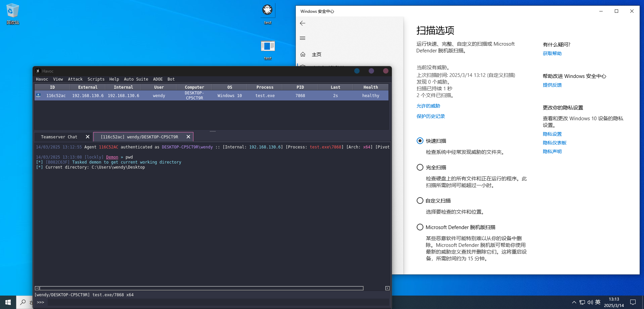Open the protection history link
Image resolution: width=644 pixels, height=309 pixels.
tap(430, 116)
